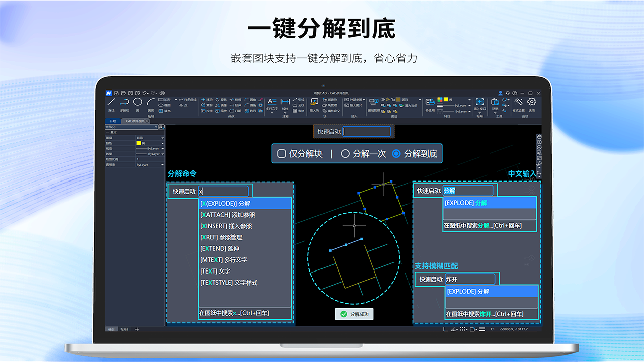
Task: Open the 透明度 ByLayer dropdown
Action: tap(162, 165)
